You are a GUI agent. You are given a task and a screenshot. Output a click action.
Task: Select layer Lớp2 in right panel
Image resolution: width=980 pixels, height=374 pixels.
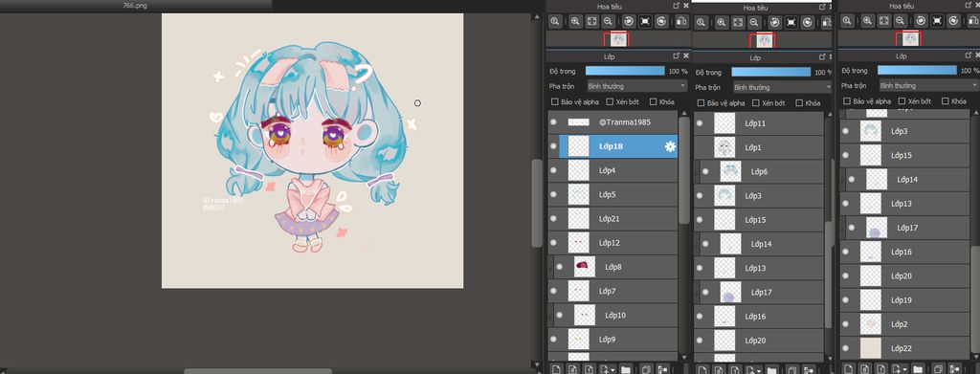[905, 324]
